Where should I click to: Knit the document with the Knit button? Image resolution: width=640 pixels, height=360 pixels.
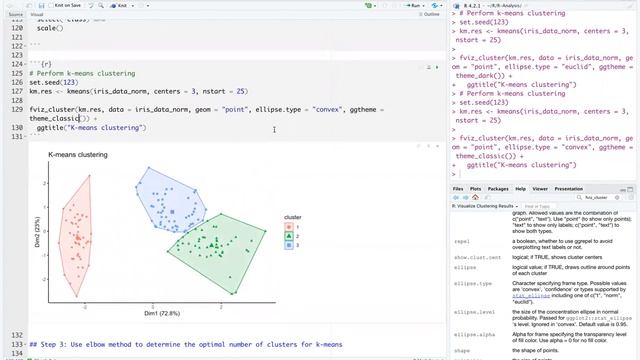[x=119, y=6]
